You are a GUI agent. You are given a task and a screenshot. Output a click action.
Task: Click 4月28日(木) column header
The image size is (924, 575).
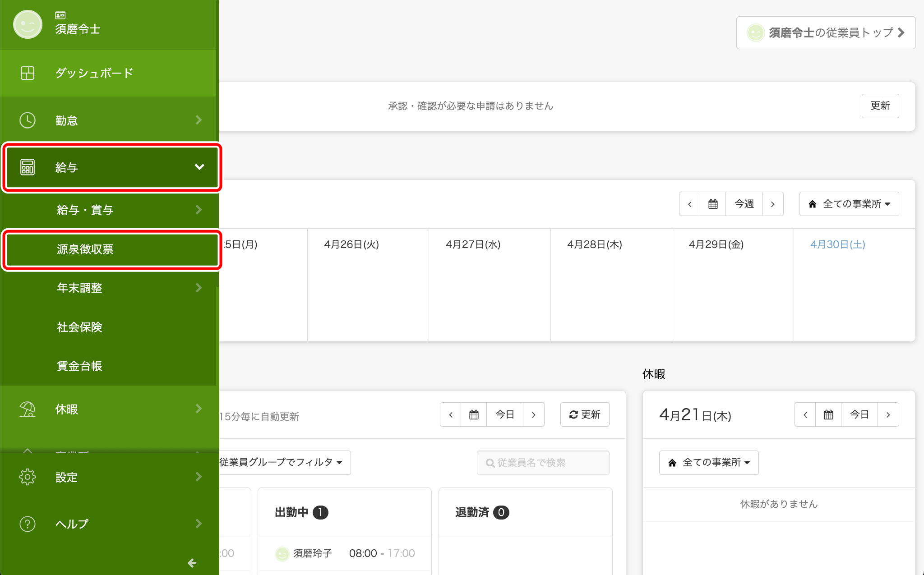click(x=595, y=244)
